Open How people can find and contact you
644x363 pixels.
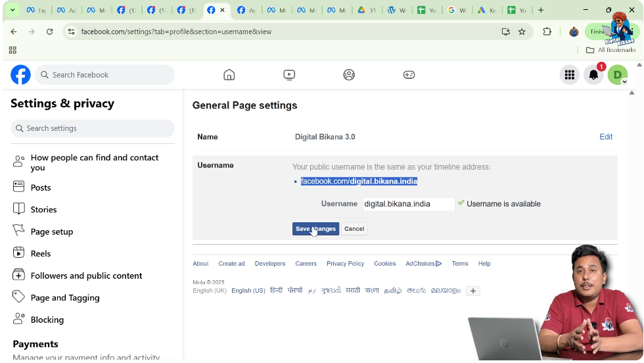click(93, 162)
